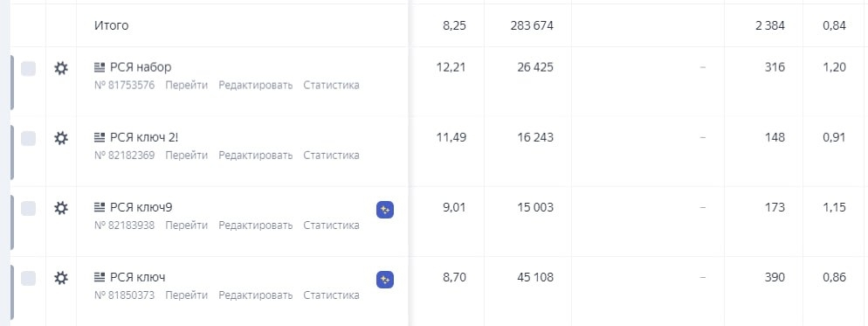Click Редактировать under РСЯ ключ
This screenshot has width=868, height=326.
click(255, 295)
